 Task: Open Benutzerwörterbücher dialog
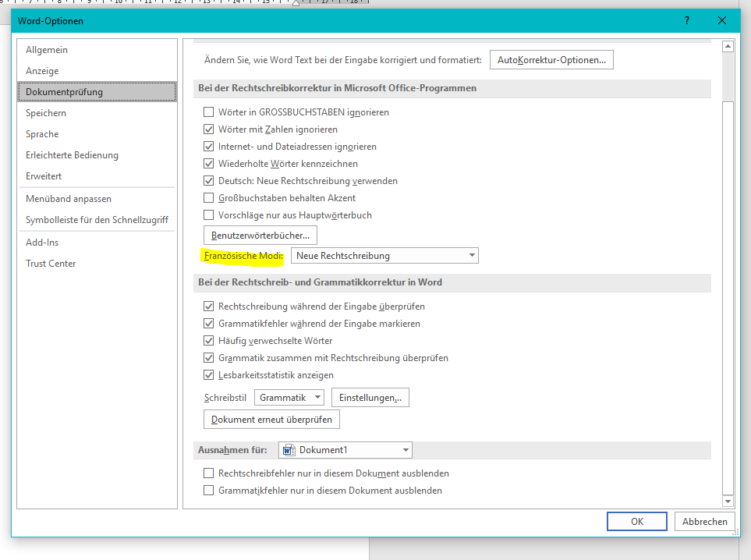pos(260,236)
